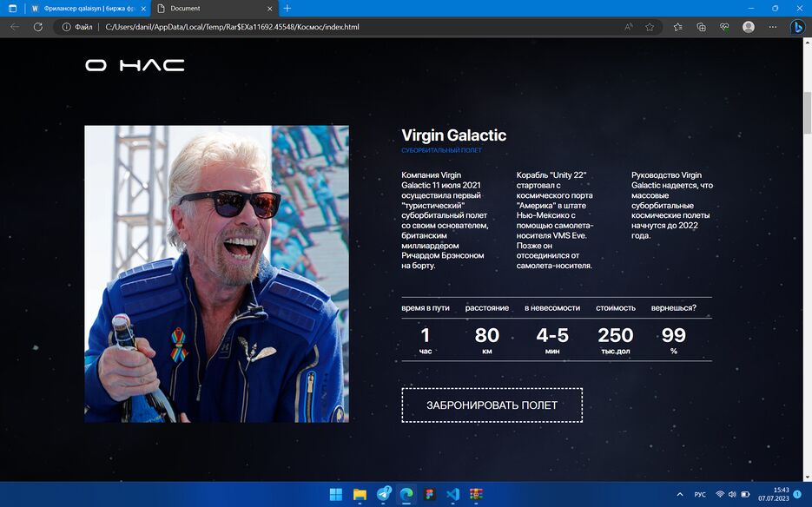Open the volume speaker tray icon
Screen dimensions: 812x507
pos(732,495)
